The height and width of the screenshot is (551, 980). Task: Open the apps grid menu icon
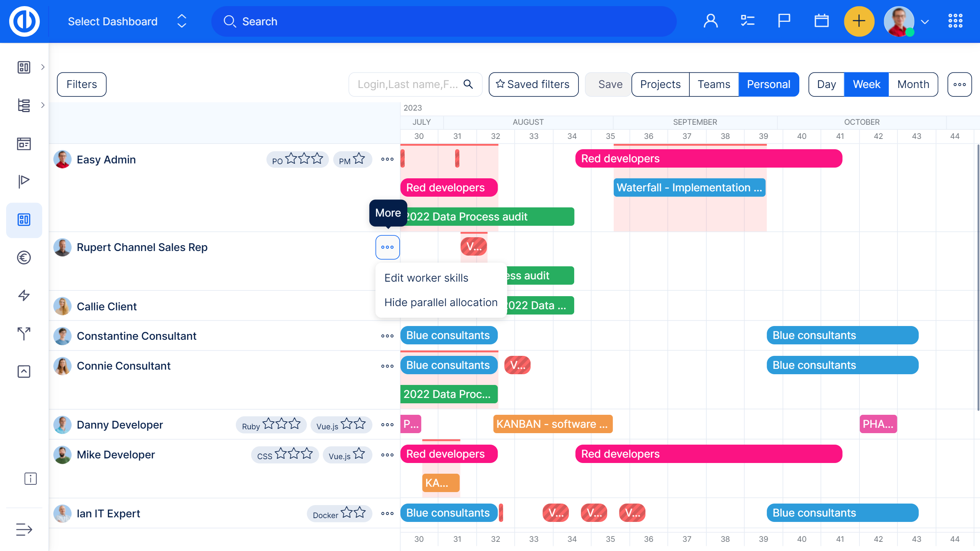[x=955, y=21]
